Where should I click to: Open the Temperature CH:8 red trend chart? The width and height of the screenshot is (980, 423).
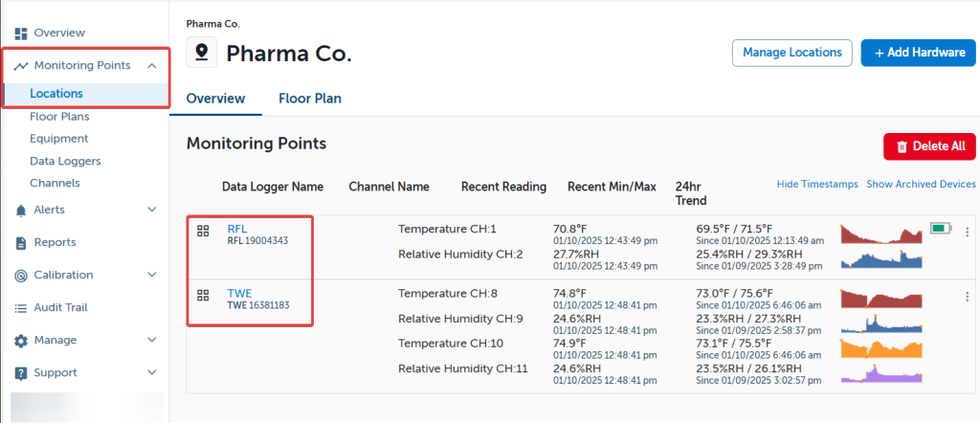[880, 299]
